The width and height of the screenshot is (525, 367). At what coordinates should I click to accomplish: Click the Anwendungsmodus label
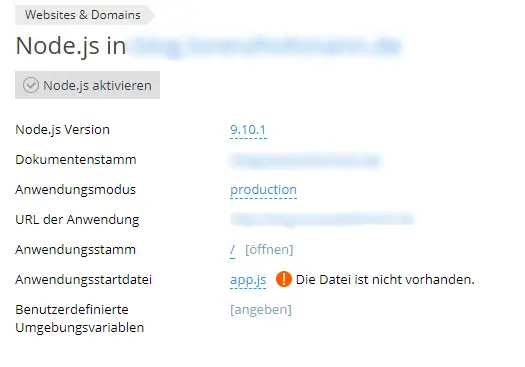tap(75, 190)
